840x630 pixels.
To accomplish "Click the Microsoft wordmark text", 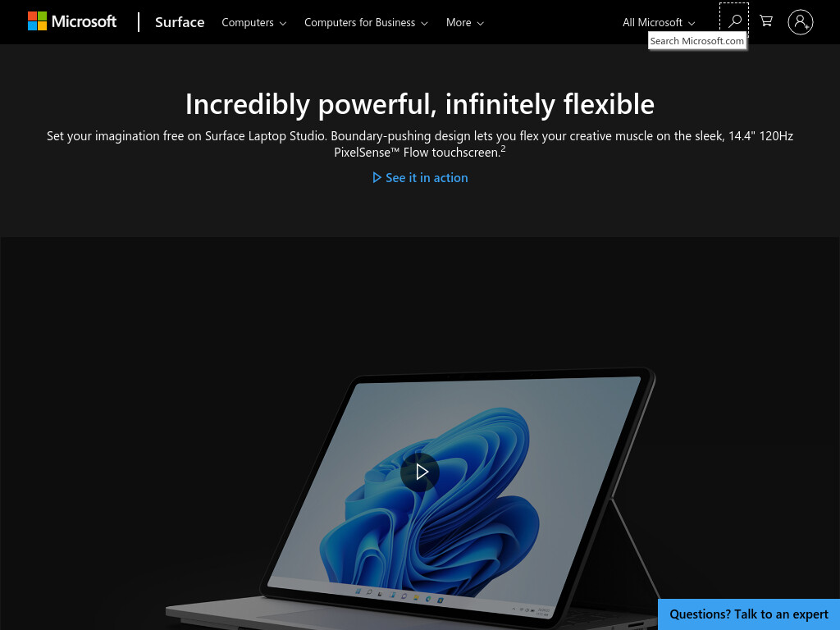I will coord(84,21).
